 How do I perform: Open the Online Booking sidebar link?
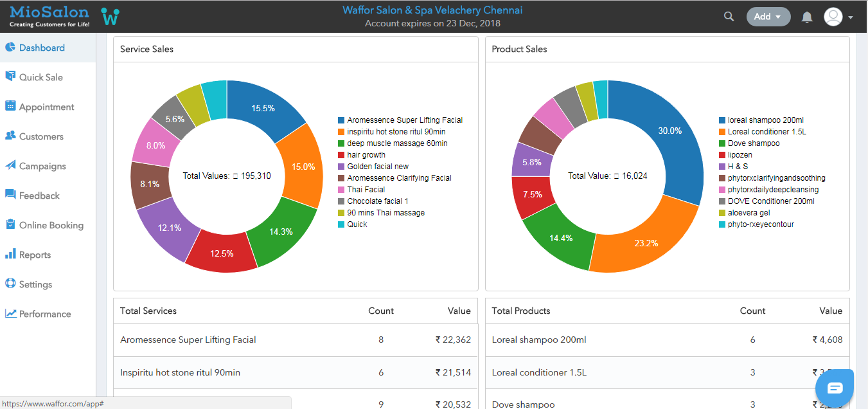(51, 225)
